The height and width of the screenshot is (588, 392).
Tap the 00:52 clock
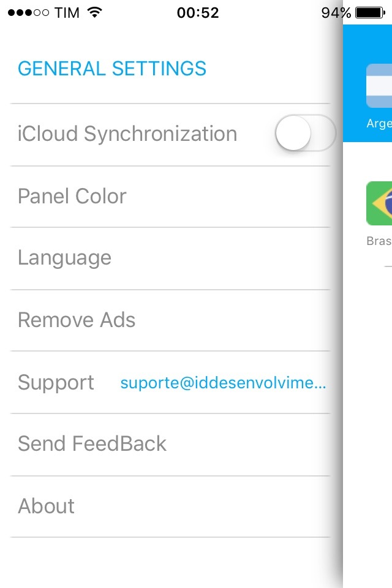tap(198, 12)
